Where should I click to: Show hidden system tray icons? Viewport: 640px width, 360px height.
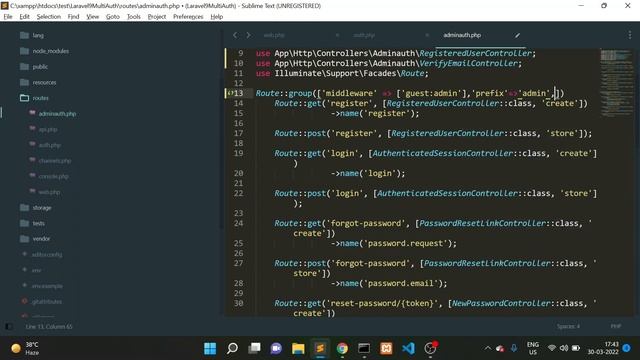pyautogui.click(x=487, y=348)
